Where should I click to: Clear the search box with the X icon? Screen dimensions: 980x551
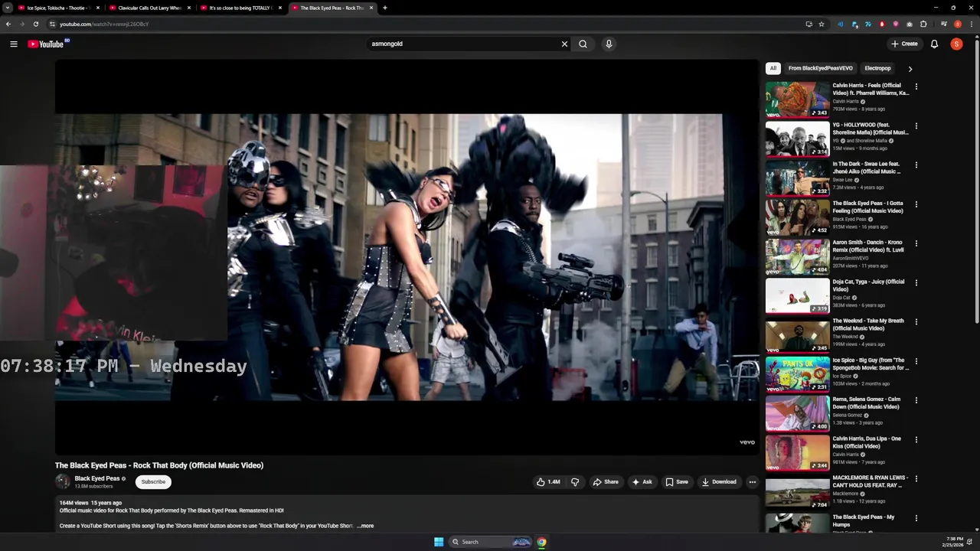564,44
